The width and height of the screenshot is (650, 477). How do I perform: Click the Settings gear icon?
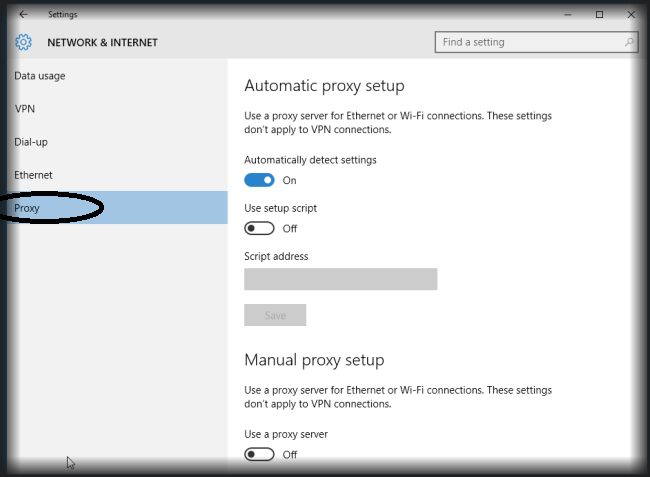tap(24, 43)
